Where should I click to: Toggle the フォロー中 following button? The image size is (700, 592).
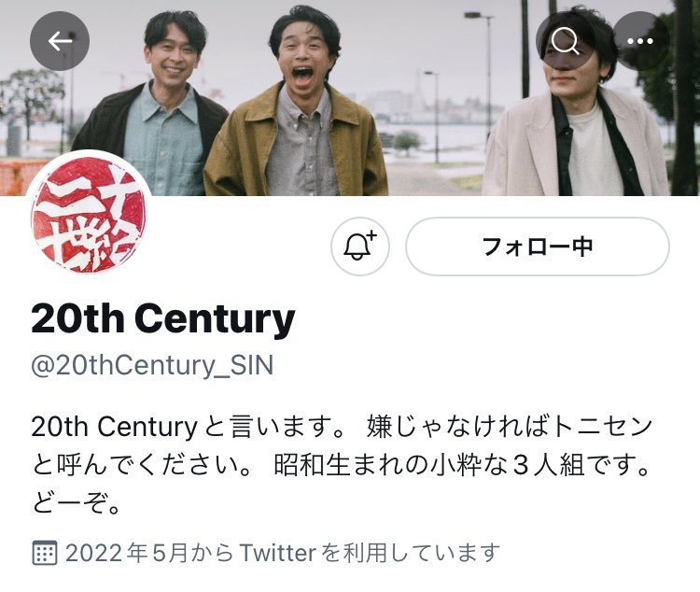(x=538, y=247)
